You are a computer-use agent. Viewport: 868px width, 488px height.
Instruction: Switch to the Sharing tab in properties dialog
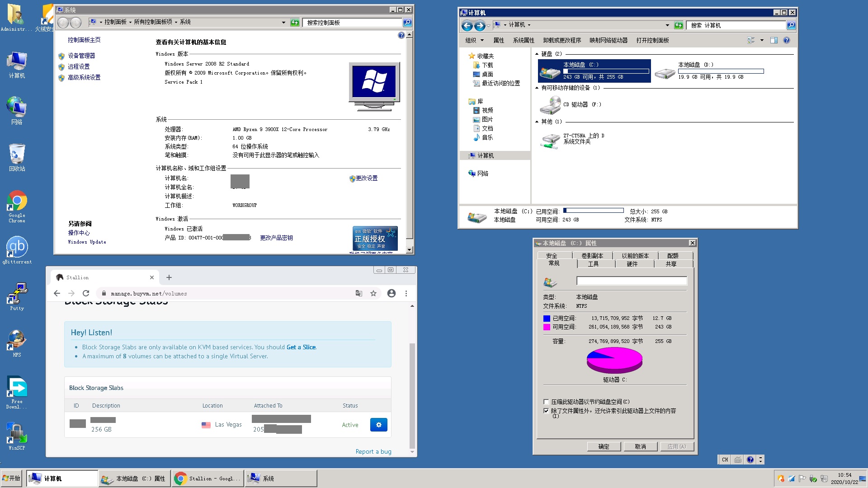point(671,264)
